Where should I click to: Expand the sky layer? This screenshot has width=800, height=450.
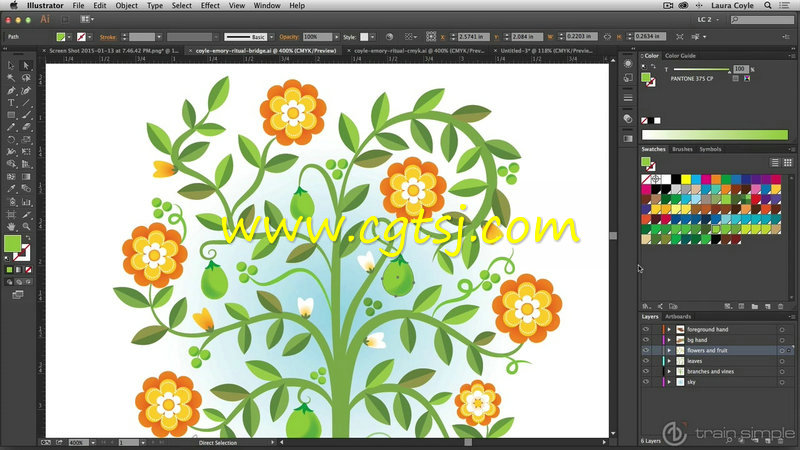pyautogui.click(x=669, y=382)
